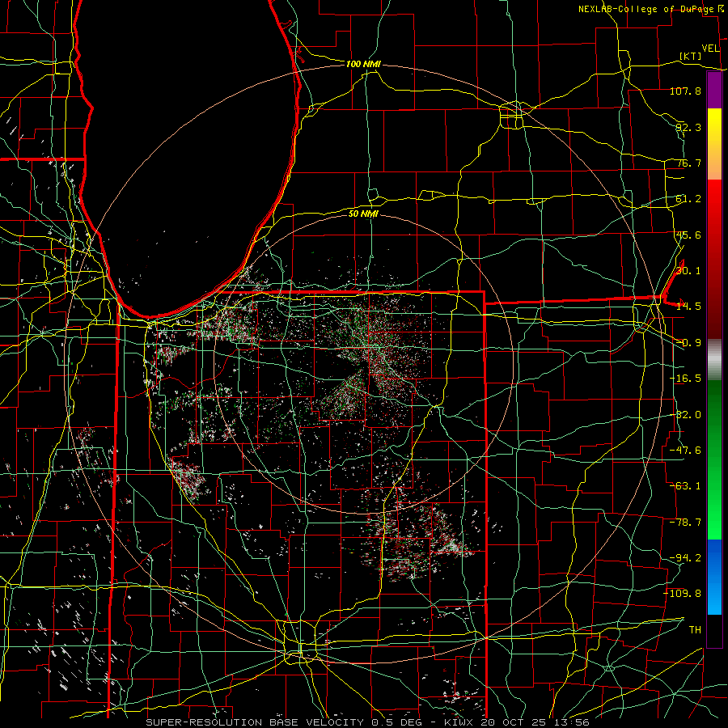
Task: Click the -47.6 velocity scale value
Action: [685, 451]
